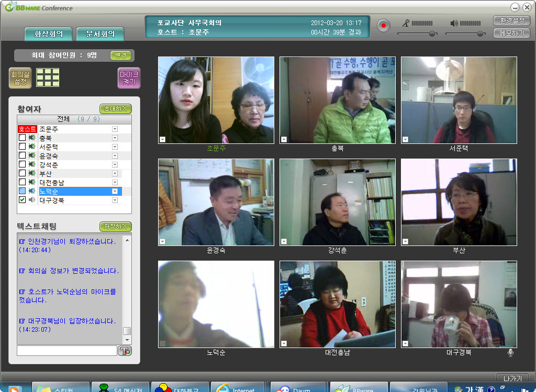Uncheck the 대구경북 participant checkbox

click(23, 200)
